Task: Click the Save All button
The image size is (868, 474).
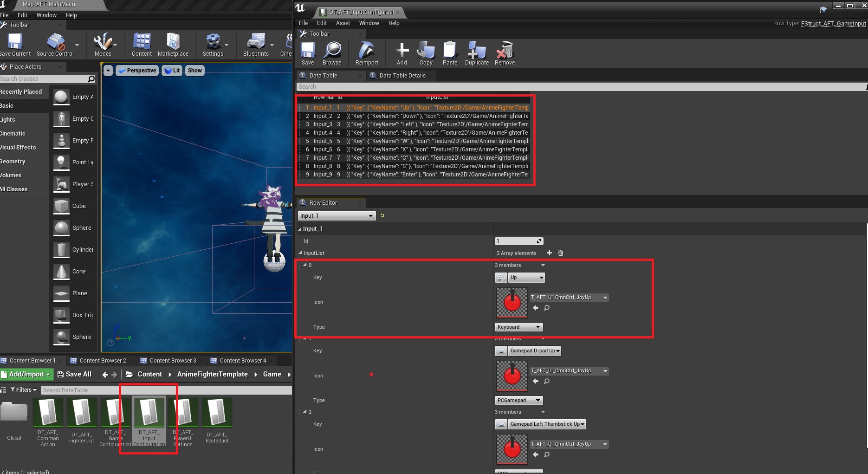Action: (74, 374)
